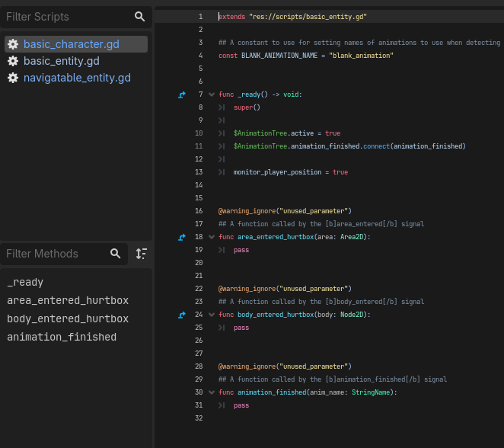The image size is (504, 448).
Task: Jump to _ready in methods list
Action: [x=25, y=282]
